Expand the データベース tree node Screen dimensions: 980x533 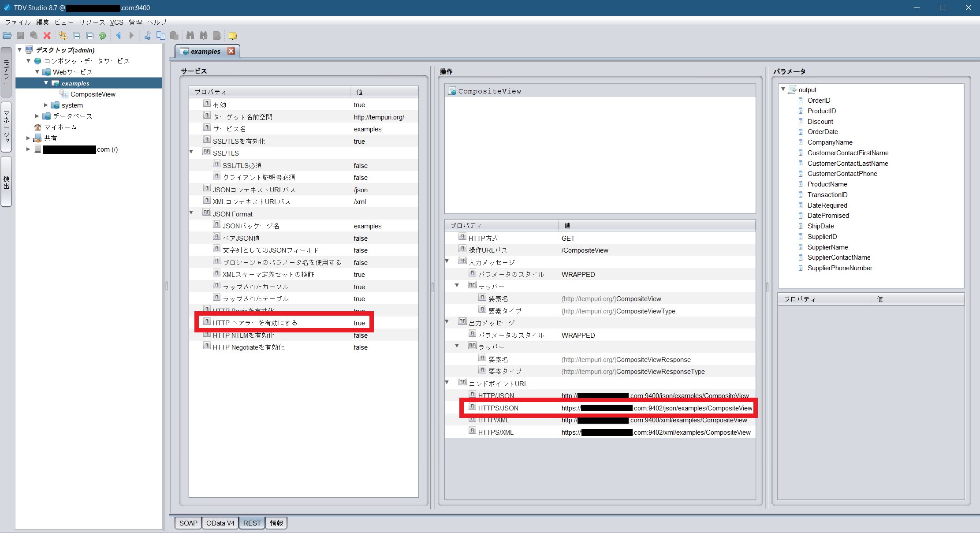(37, 116)
